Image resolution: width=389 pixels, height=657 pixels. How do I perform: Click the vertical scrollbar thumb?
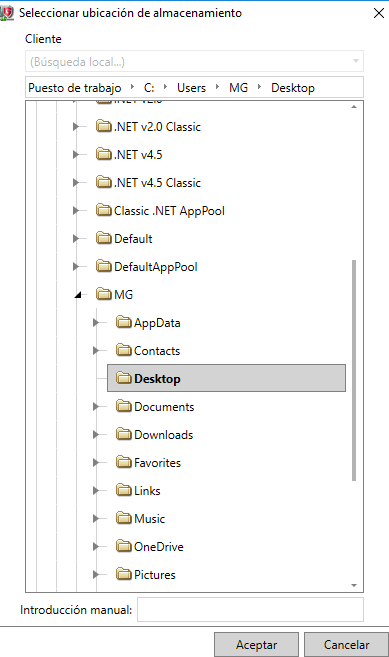coord(354,370)
